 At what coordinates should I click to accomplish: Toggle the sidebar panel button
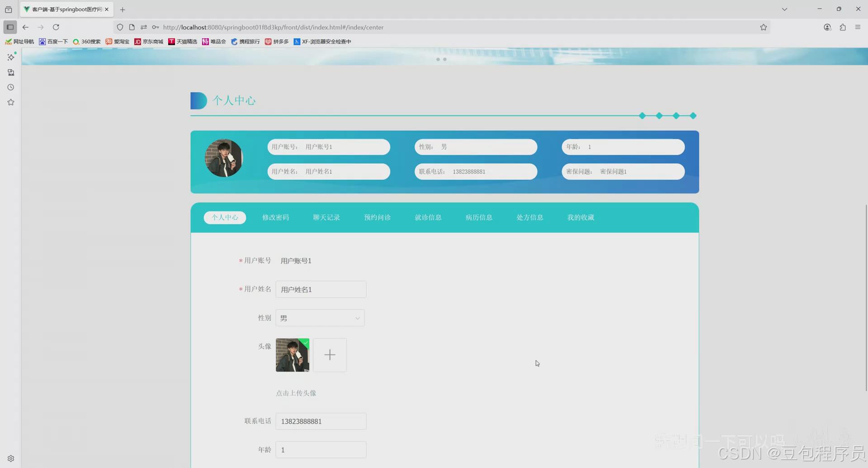pos(10,27)
